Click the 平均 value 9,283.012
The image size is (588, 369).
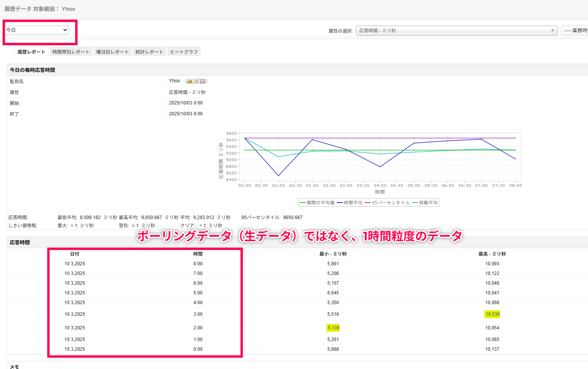tap(203, 218)
